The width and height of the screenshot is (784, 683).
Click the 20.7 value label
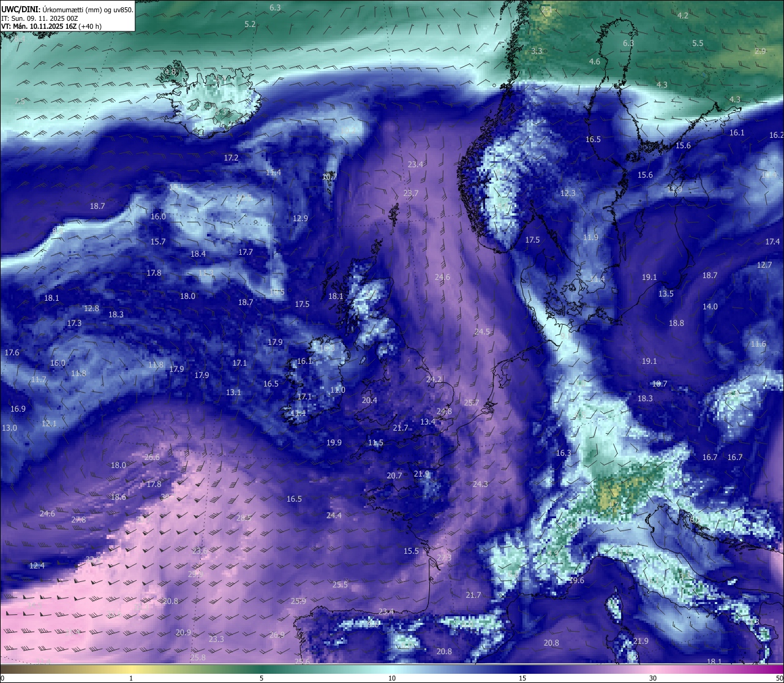394,475
